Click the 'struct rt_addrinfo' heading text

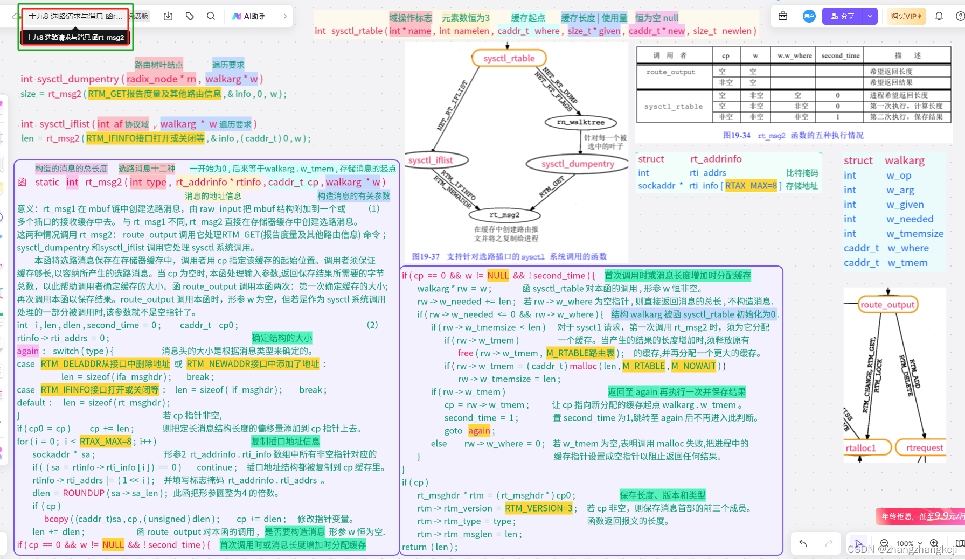click(690, 159)
